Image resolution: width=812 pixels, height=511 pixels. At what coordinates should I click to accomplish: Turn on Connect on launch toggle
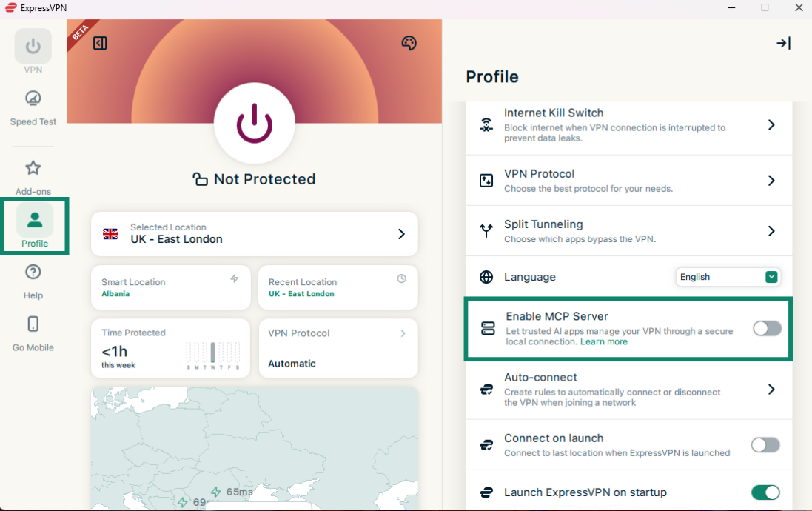[x=765, y=445]
